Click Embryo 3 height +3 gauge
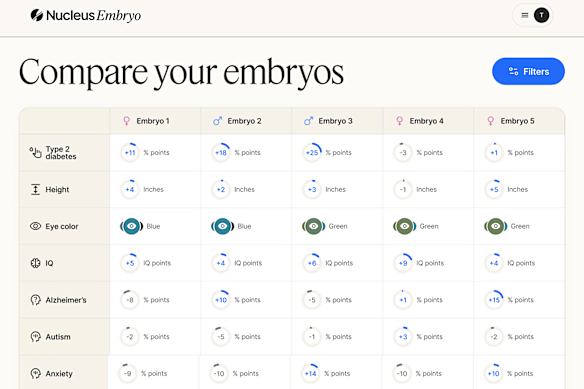 (x=312, y=189)
